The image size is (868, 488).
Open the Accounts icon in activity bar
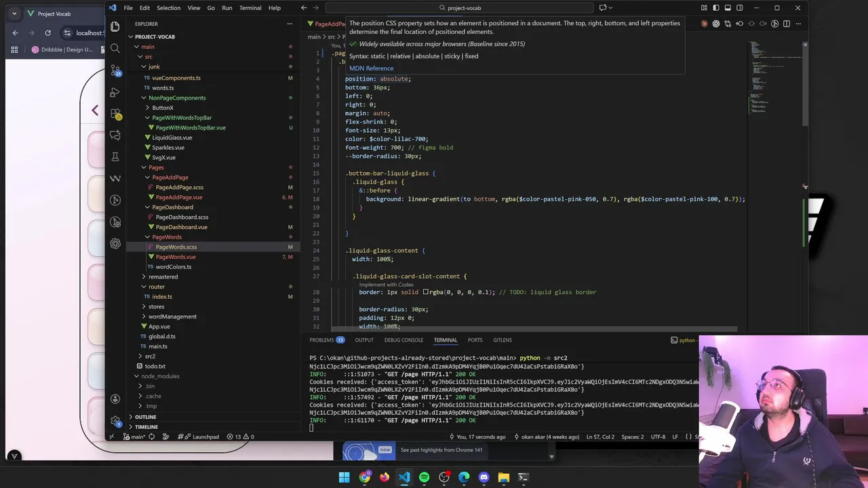coord(115,399)
